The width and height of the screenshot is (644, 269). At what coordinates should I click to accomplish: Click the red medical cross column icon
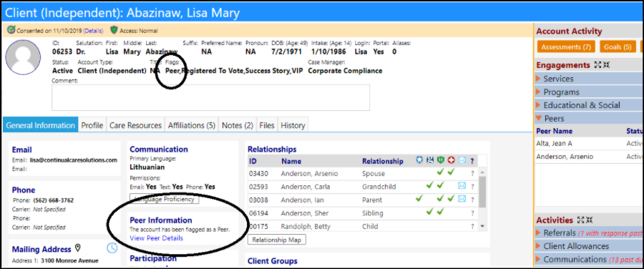tap(452, 161)
